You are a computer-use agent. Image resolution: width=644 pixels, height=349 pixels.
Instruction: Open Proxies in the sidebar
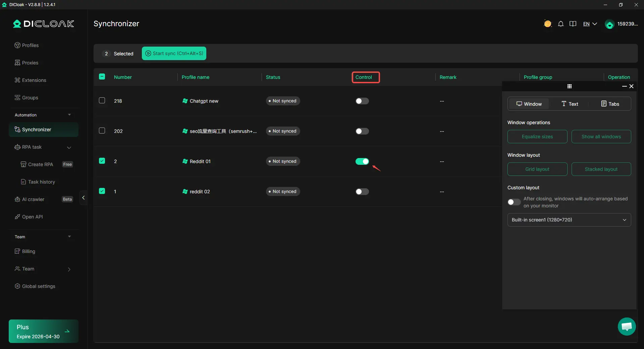[30, 63]
